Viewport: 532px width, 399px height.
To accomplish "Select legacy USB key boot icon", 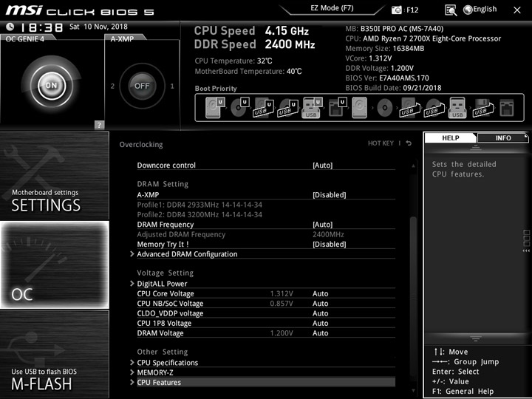I will [x=457, y=108].
